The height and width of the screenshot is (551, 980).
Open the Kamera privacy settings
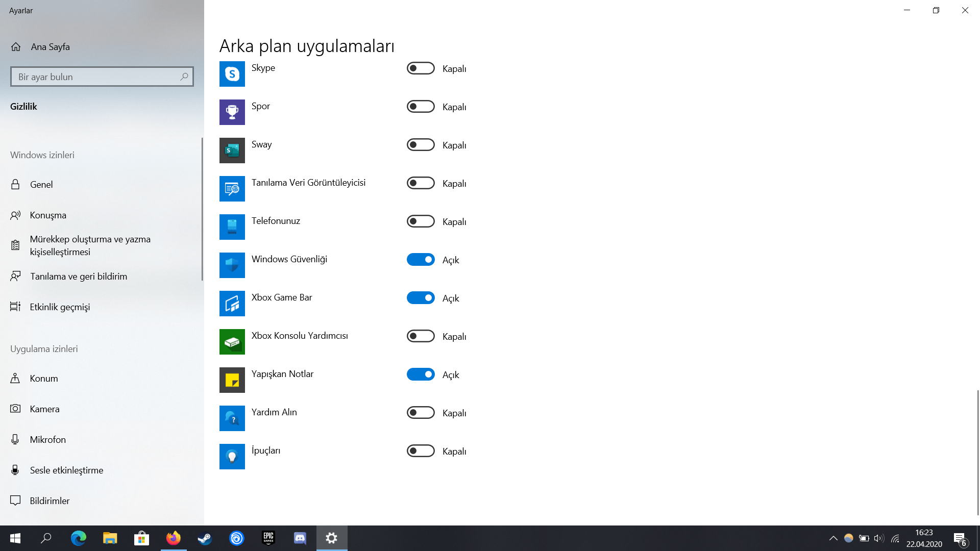click(44, 409)
